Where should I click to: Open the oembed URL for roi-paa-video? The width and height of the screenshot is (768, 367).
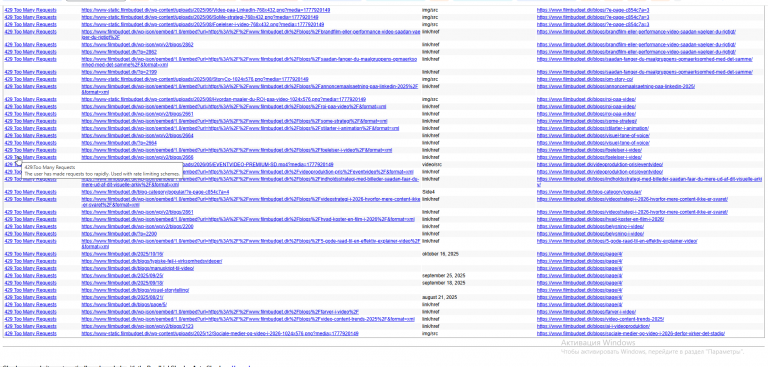pos(234,107)
